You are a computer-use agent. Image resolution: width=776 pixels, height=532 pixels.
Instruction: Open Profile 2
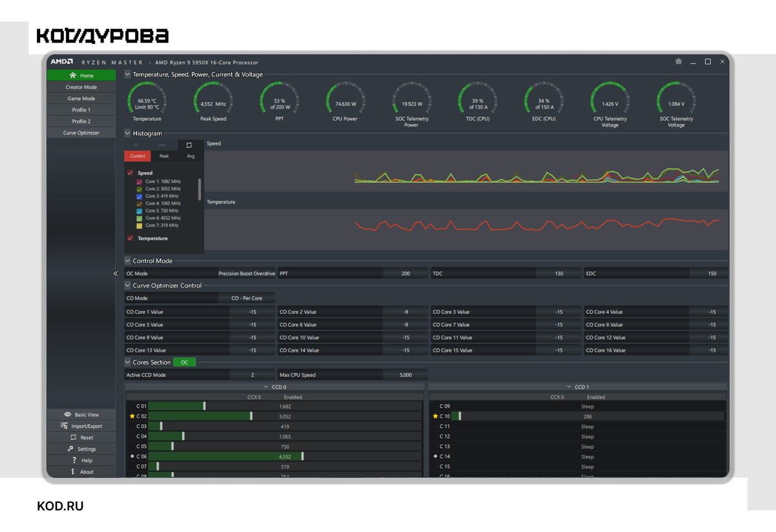81,122
